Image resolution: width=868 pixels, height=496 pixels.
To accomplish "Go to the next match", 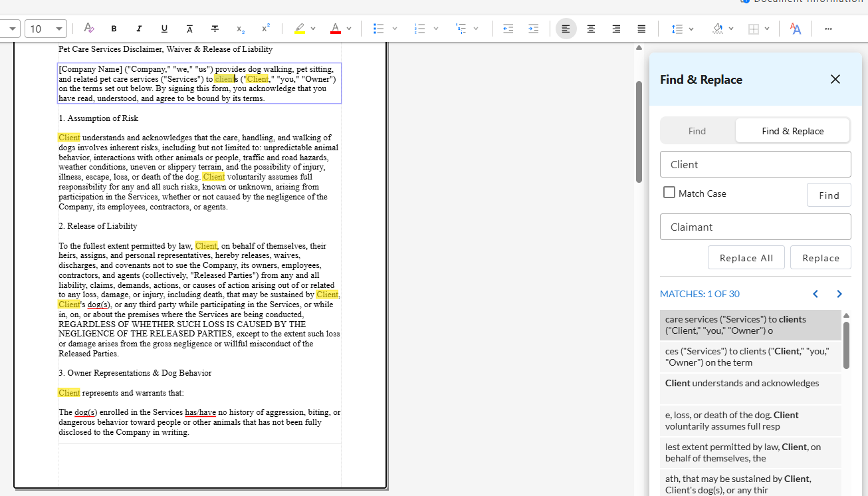I will [x=839, y=294].
